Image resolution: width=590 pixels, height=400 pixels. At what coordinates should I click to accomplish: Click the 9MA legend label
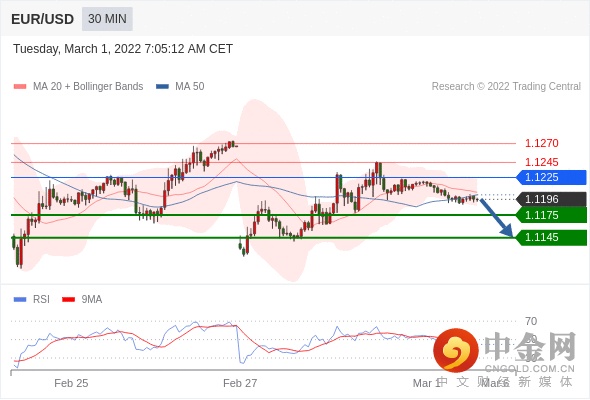(x=92, y=300)
